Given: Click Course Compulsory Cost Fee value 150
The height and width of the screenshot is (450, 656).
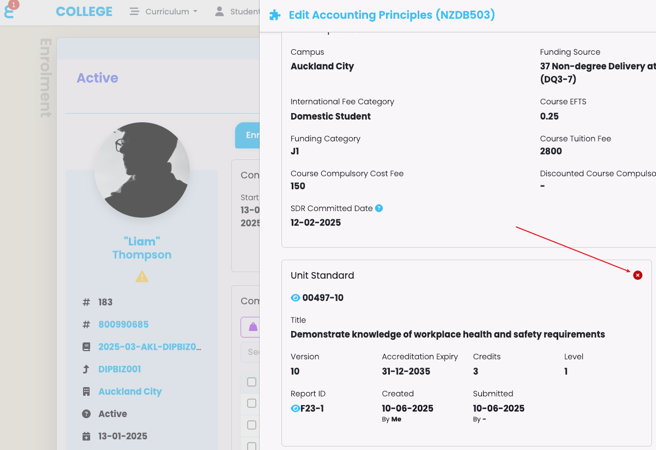Looking at the screenshot, I should coord(298,186).
